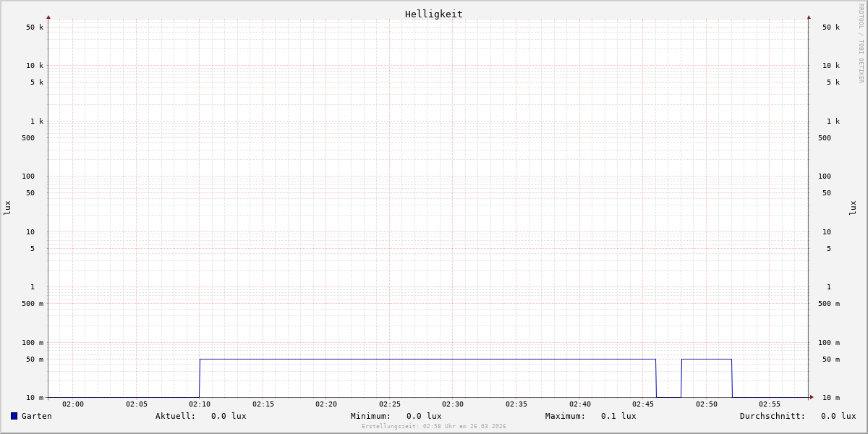Image resolution: width=868 pixels, height=434 pixels.
Task: Click the red arrow at x-axis right end
Action: point(812,397)
